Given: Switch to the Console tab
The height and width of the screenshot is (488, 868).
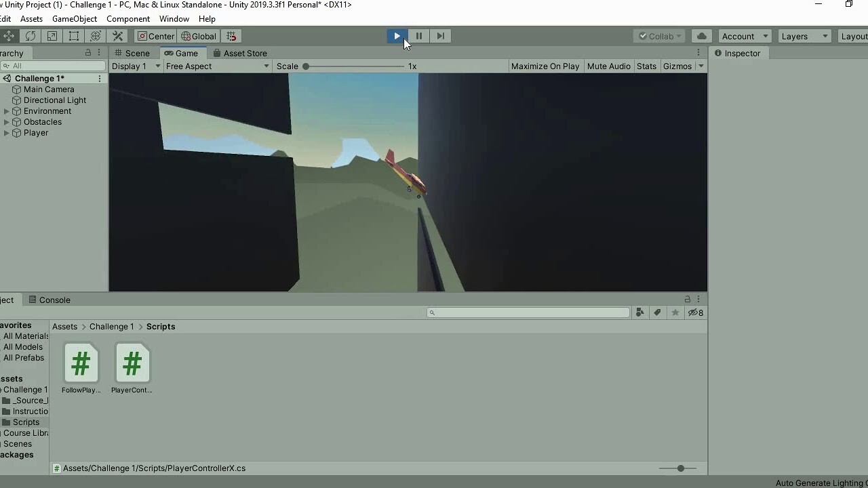Looking at the screenshot, I should pos(50,300).
